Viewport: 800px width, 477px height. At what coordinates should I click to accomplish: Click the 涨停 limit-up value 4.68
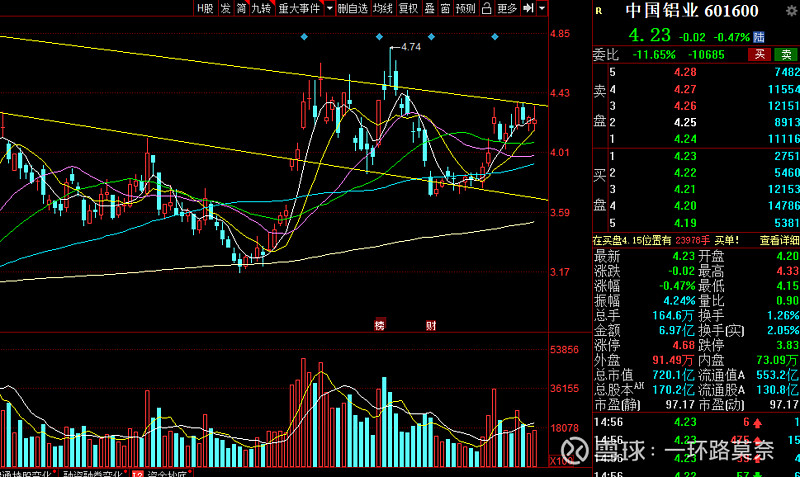click(x=683, y=345)
